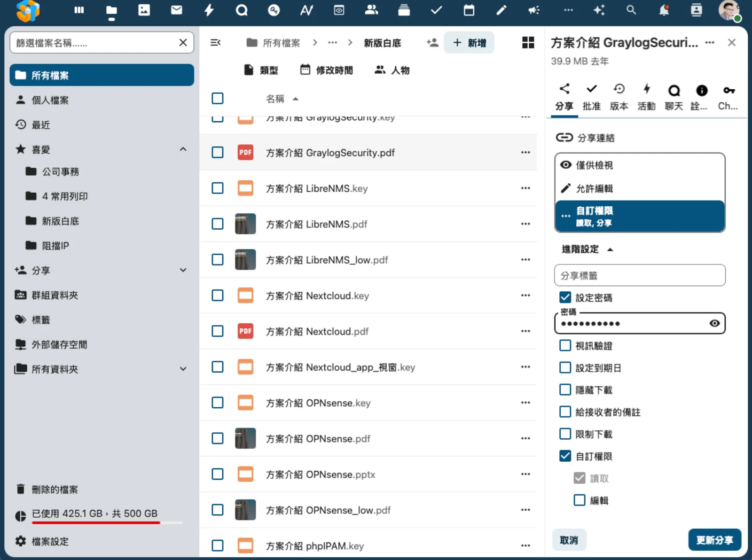Open the Files app in top bar
Image resolution: width=752 pixels, height=560 pixels.
(x=111, y=10)
